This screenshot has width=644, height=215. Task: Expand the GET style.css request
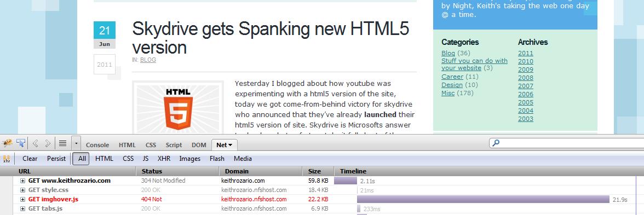point(23,190)
